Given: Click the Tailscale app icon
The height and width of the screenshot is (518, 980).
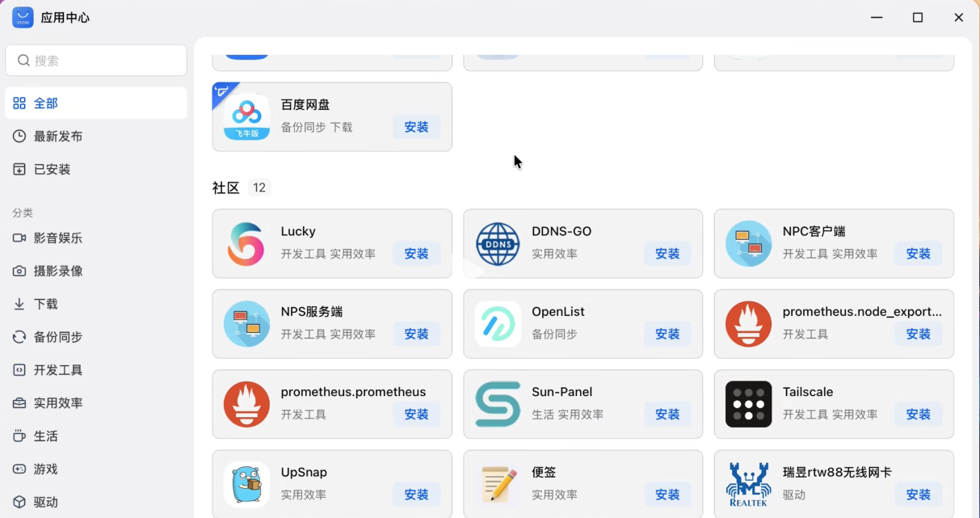Looking at the screenshot, I should (x=748, y=404).
